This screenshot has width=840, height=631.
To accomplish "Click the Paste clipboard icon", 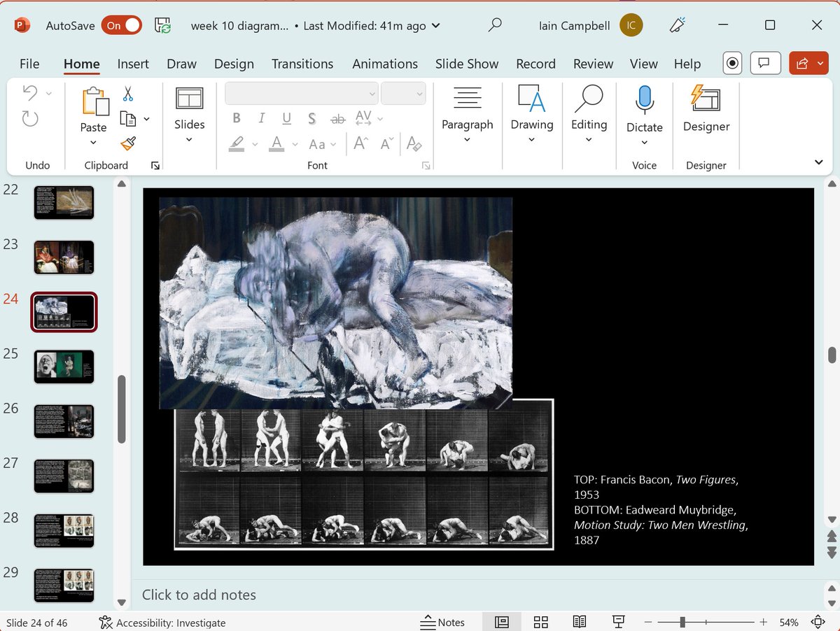I will click(x=94, y=101).
